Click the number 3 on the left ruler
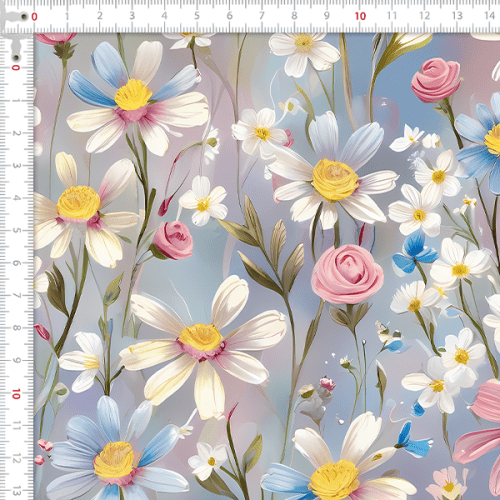This screenshot has height=500, width=500. pos(16,165)
